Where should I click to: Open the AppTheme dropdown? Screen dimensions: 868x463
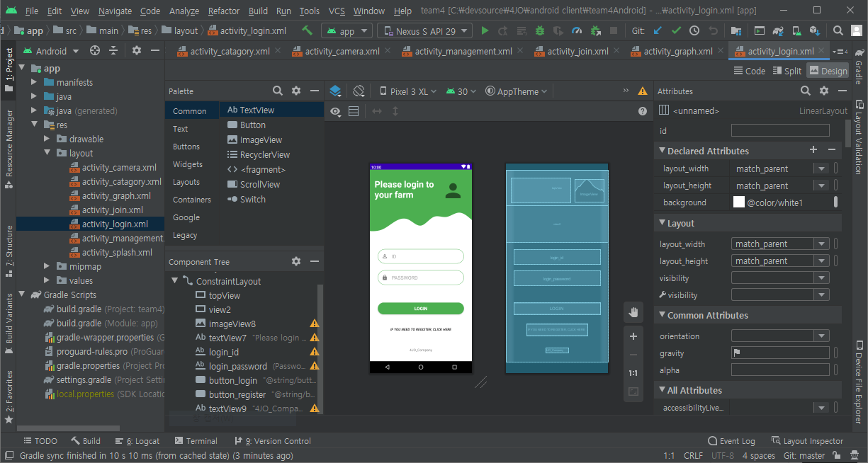click(x=517, y=91)
